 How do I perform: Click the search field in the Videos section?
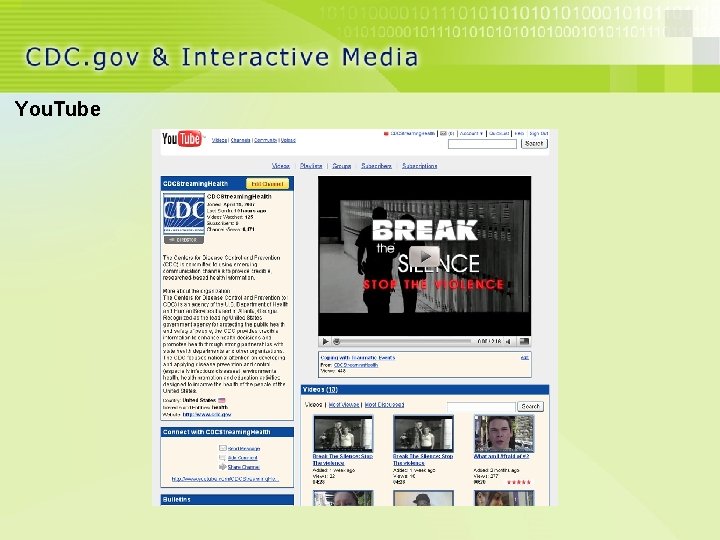tap(481, 407)
